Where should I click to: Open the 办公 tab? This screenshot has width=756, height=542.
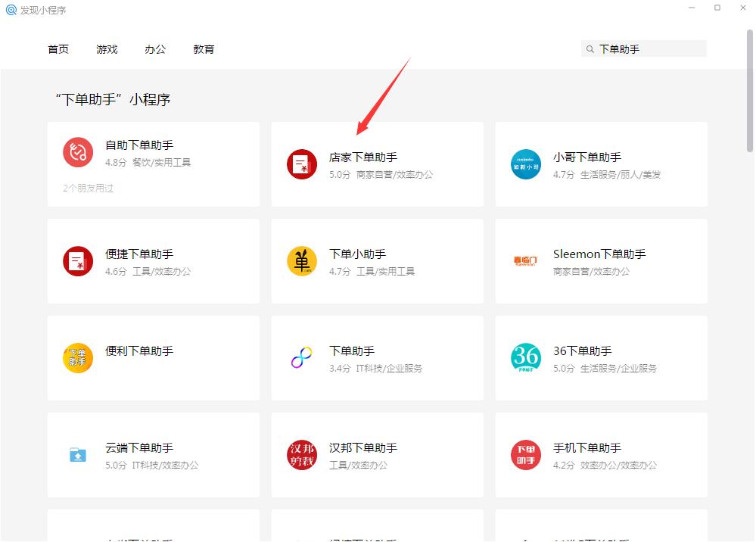coord(155,49)
